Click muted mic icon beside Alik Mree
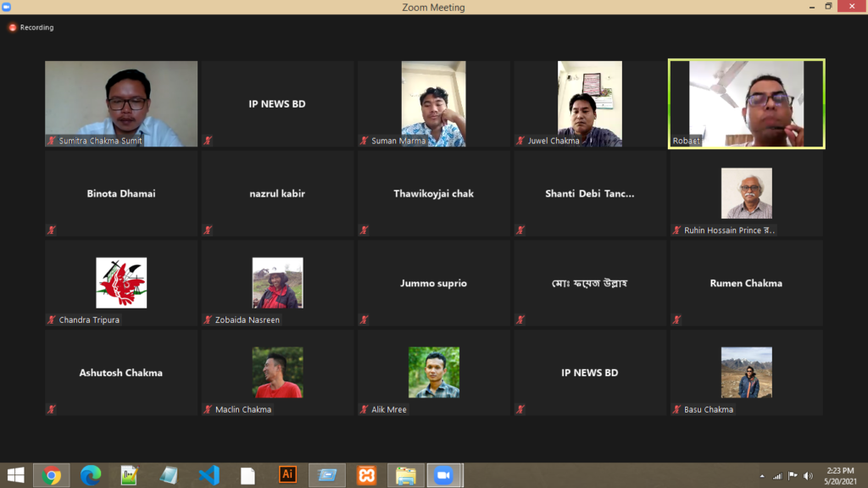 pyautogui.click(x=364, y=409)
